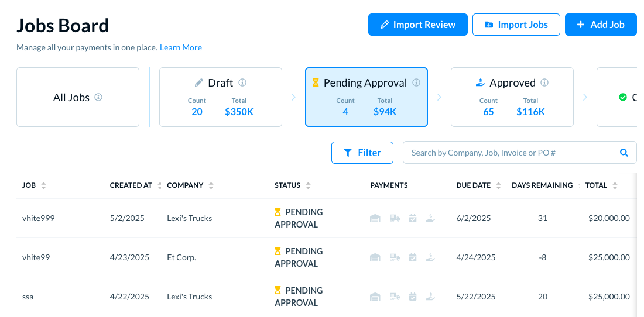Select the All Jobs tab card

78,97
